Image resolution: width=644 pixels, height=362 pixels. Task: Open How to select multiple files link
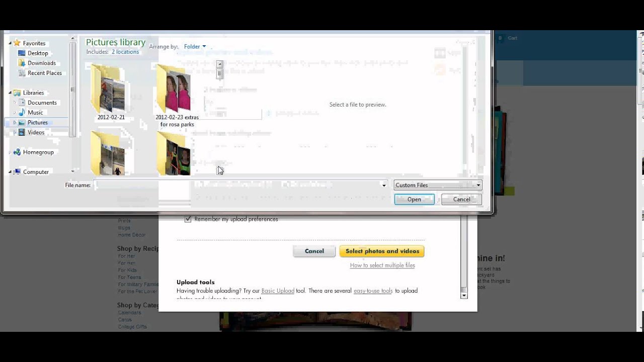pos(382,265)
